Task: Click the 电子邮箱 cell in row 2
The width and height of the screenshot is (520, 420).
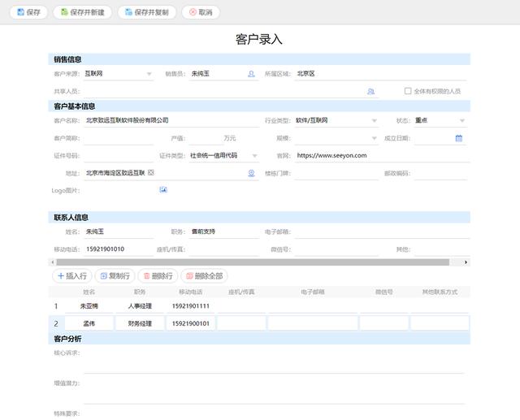Action: pyautogui.click(x=313, y=323)
